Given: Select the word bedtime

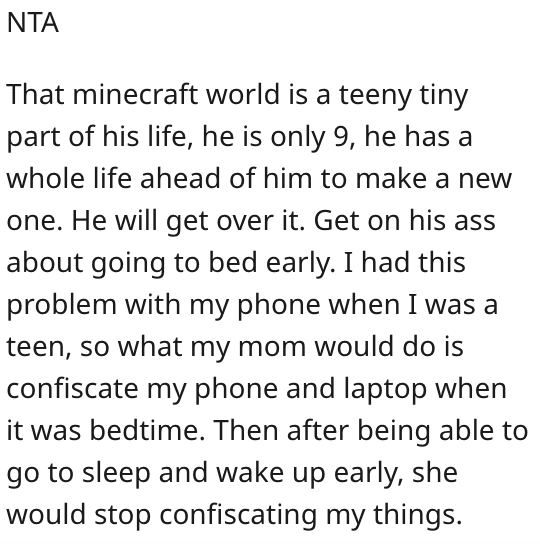Looking at the screenshot, I should click(147, 430).
